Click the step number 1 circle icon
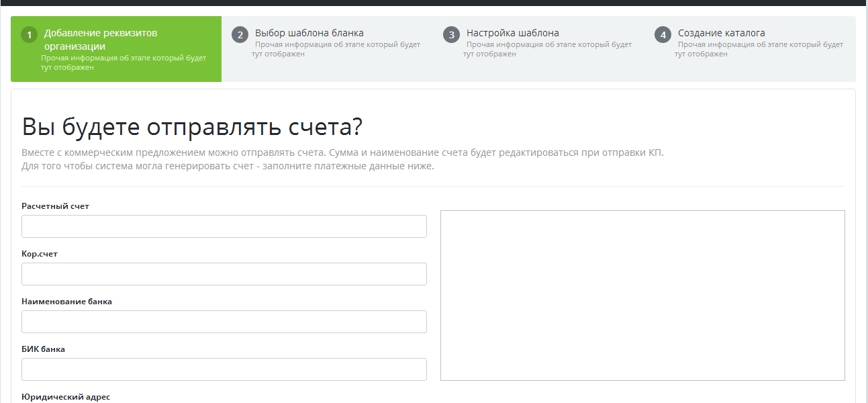 [x=29, y=35]
